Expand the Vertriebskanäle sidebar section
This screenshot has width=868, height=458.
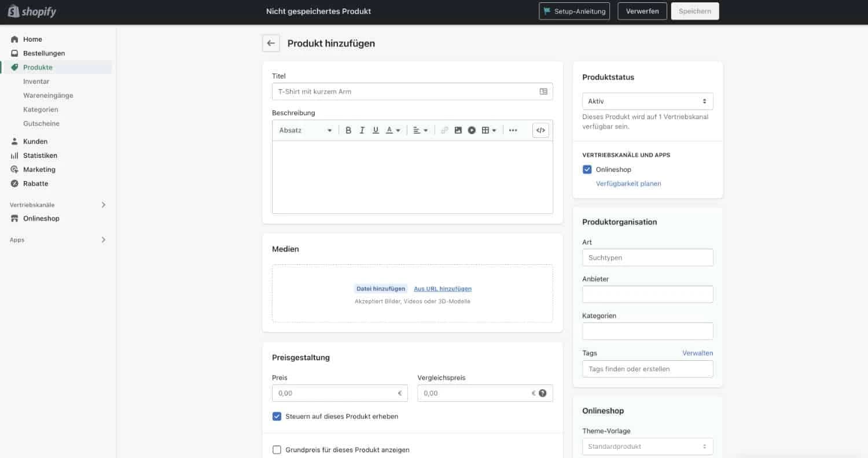pos(103,204)
